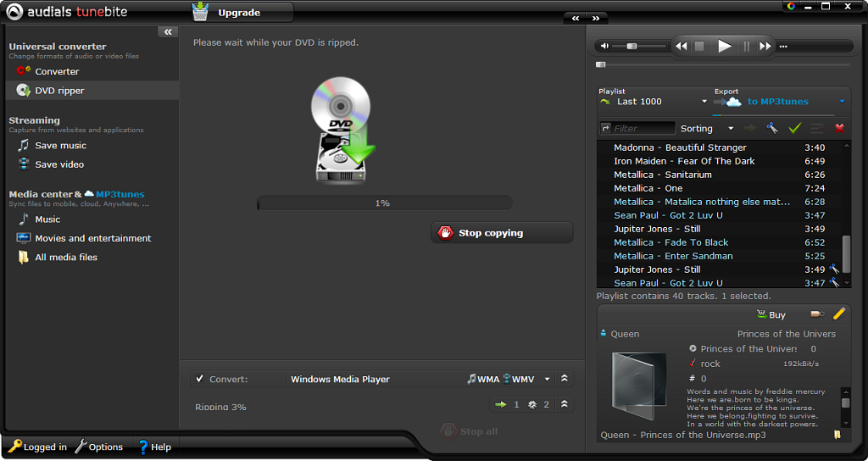Click the pause button

point(746,47)
